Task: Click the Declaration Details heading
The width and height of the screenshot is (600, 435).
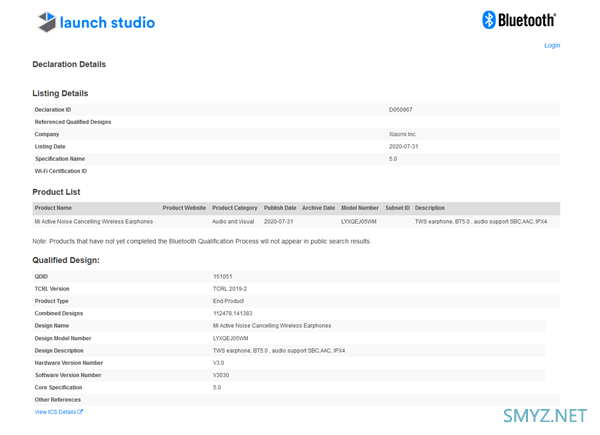Action: point(69,64)
